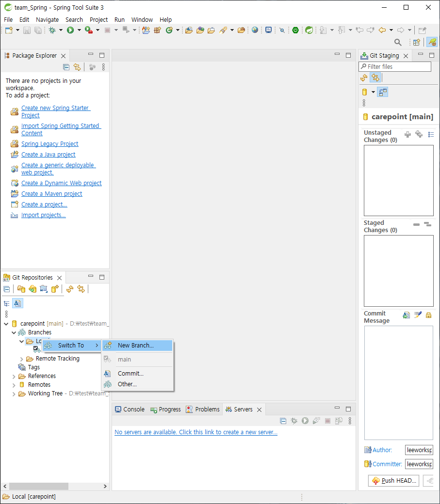
Task: Click the Save icon in main toolbar
Action: [27, 30]
